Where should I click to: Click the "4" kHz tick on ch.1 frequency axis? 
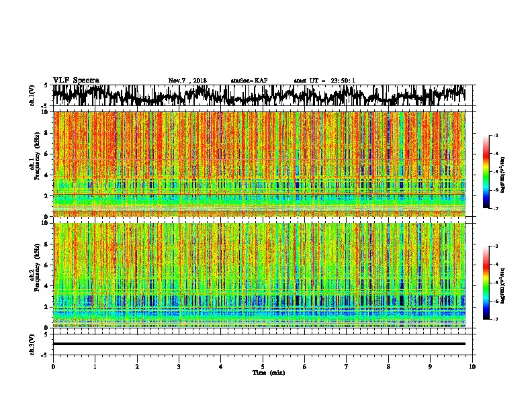coord(46,175)
